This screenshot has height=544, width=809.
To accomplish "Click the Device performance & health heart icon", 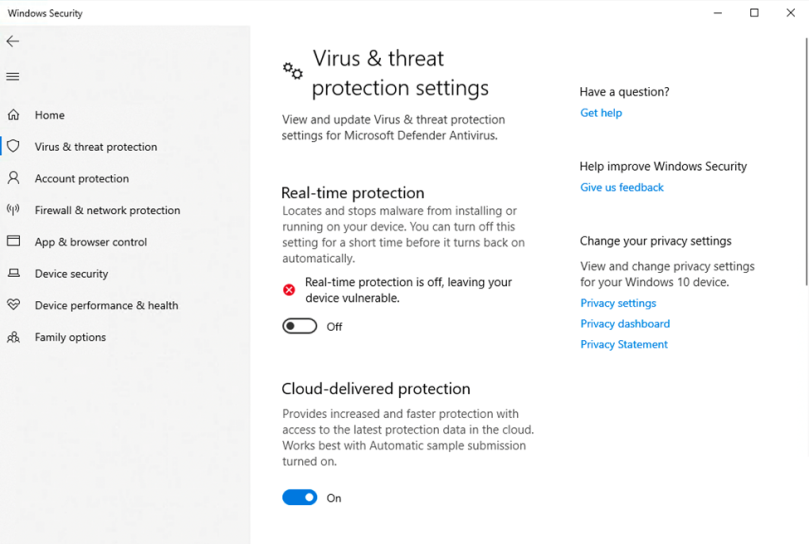I will (x=13, y=305).
